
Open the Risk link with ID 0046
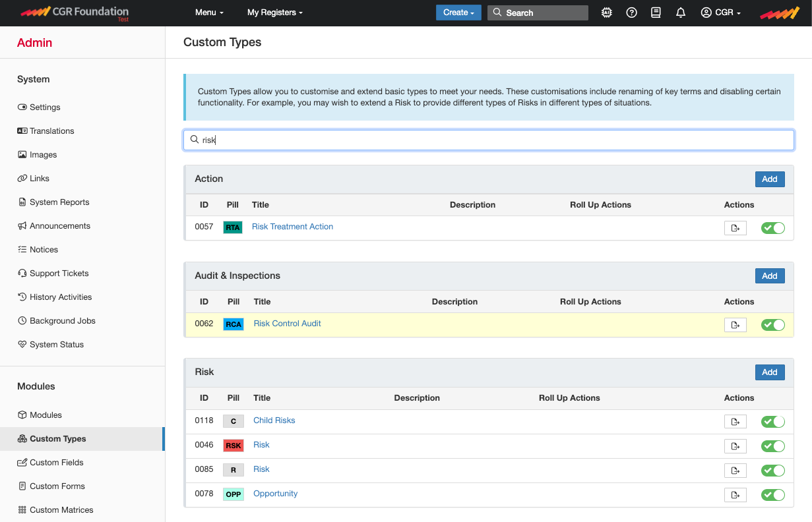click(x=261, y=444)
